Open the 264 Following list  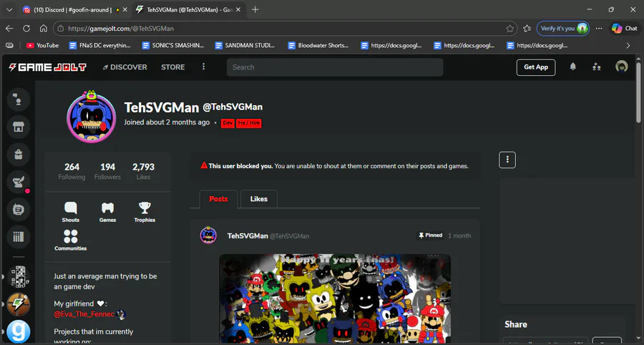click(72, 171)
